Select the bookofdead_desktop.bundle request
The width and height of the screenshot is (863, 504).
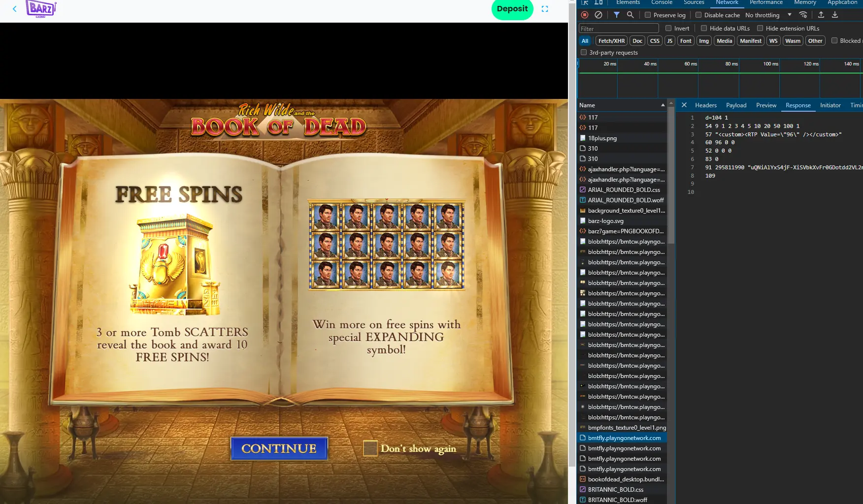click(622, 479)
